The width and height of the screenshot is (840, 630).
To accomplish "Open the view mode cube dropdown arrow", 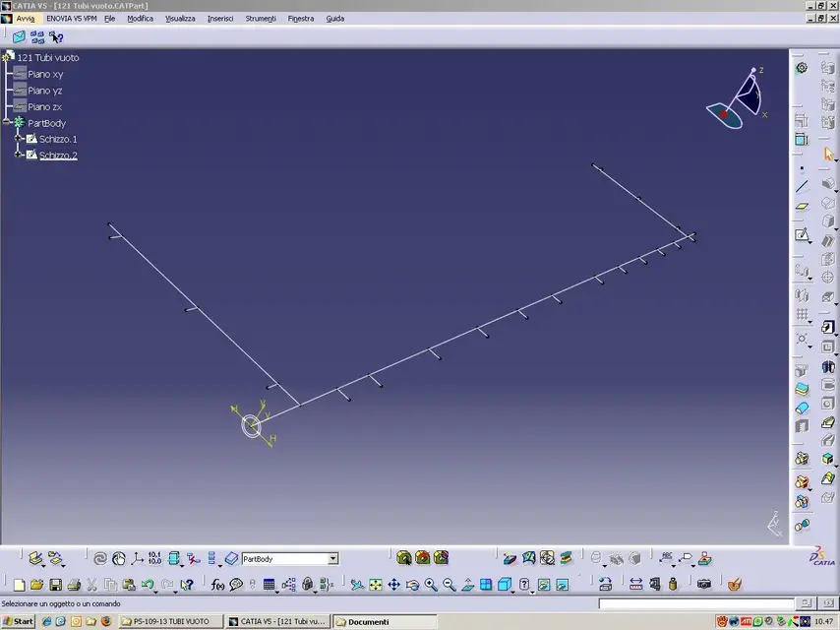I will coord(512,591).
